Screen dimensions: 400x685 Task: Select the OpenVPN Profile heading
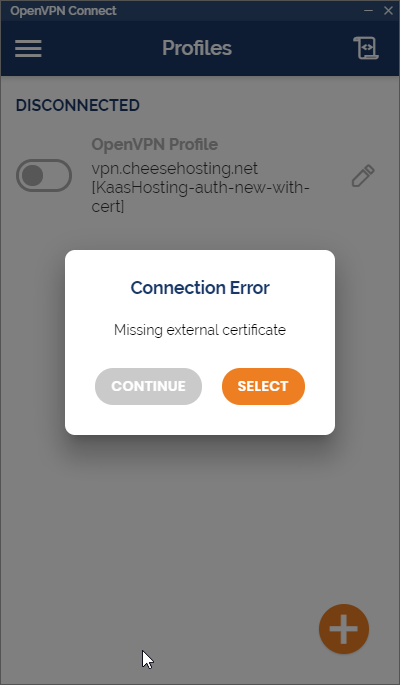coord(155,144)
